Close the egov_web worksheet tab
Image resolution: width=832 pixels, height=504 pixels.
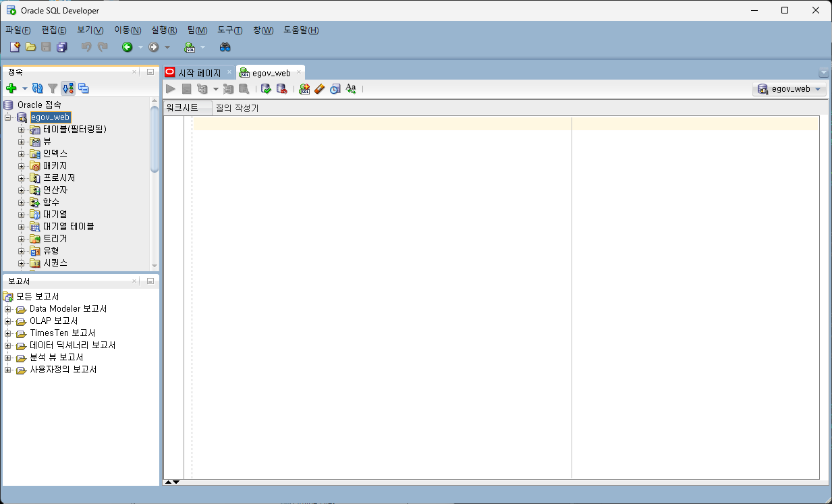pyautogui.click(x=299, y=72)
